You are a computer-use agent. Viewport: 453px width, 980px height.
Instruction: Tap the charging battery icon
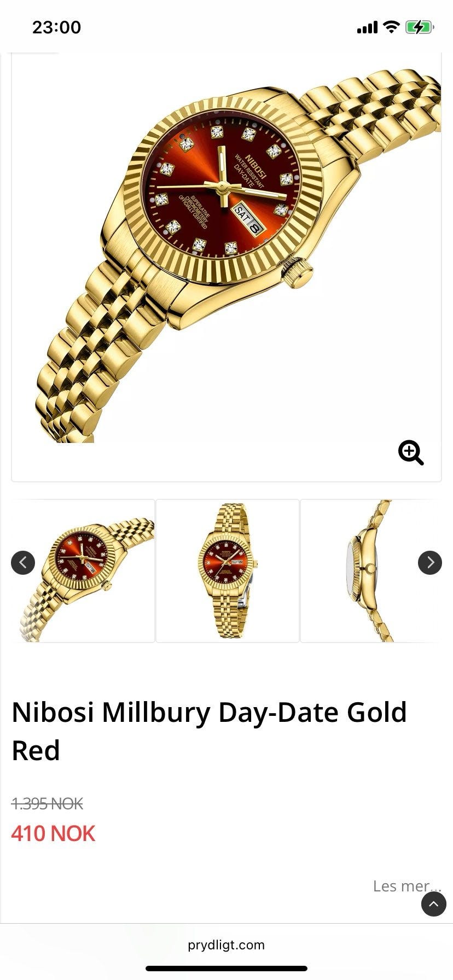[x=420, y=27]
